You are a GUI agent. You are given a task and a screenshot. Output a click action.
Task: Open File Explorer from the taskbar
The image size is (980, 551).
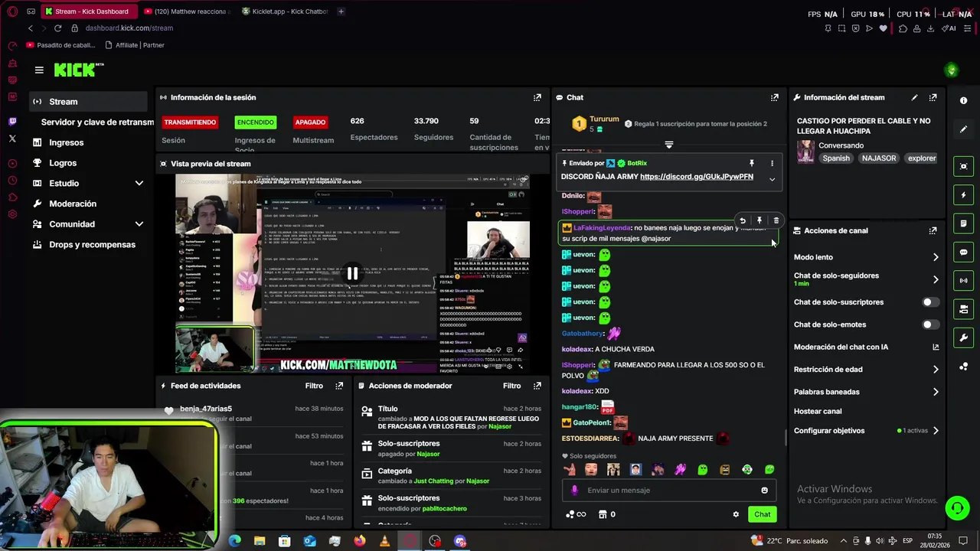260,541
